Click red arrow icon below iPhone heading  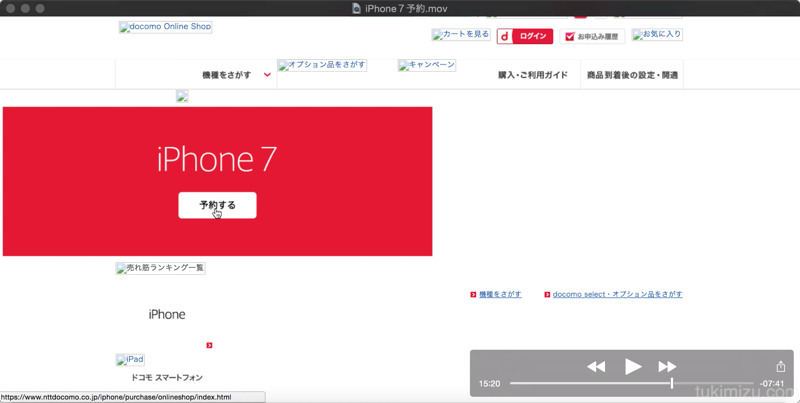pyautogui.click(x=209, y=345)
